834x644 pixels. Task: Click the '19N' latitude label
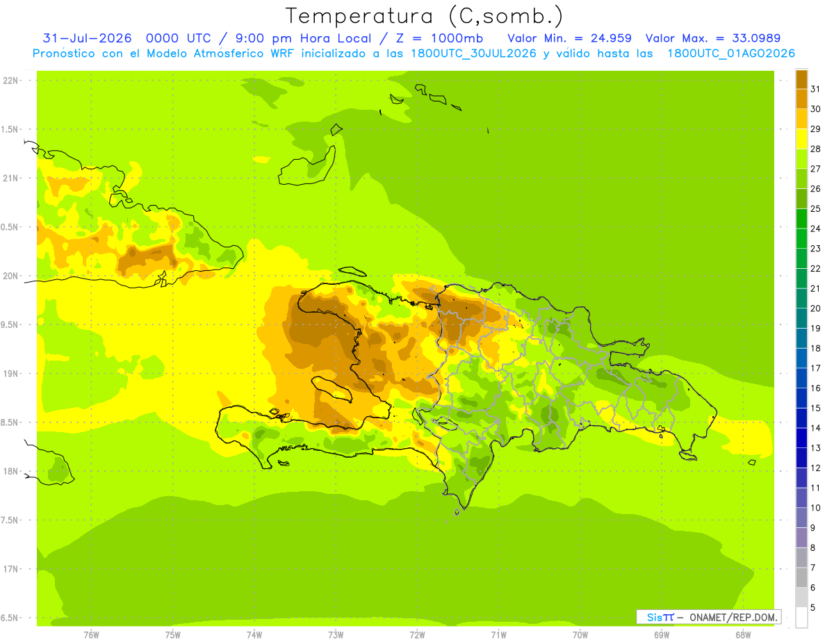[x=11, y=374]
